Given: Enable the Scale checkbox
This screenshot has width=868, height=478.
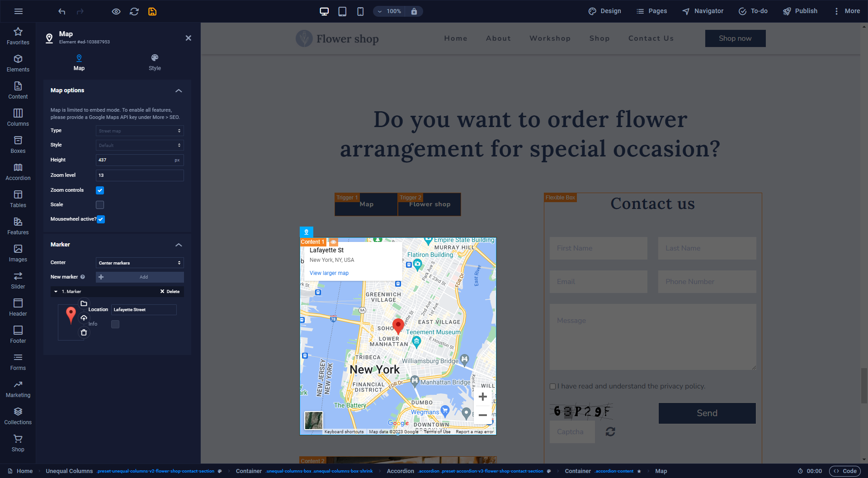Looking at the screenshot, I should (100, 205).
